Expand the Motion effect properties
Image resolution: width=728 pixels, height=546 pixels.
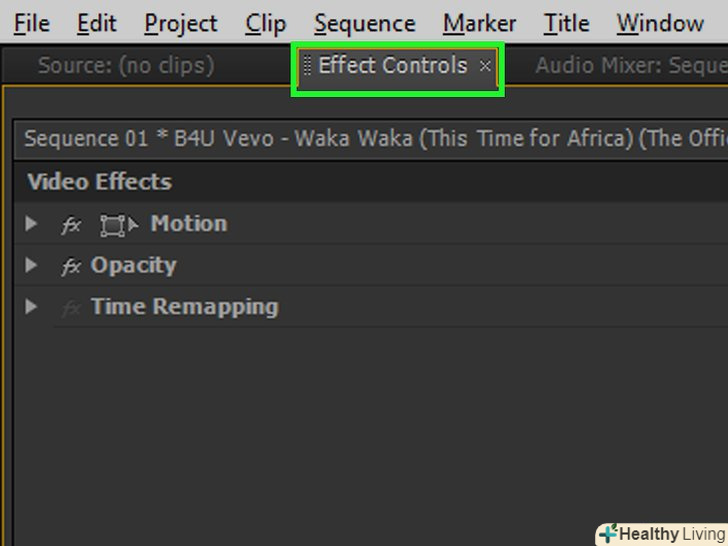32,224
